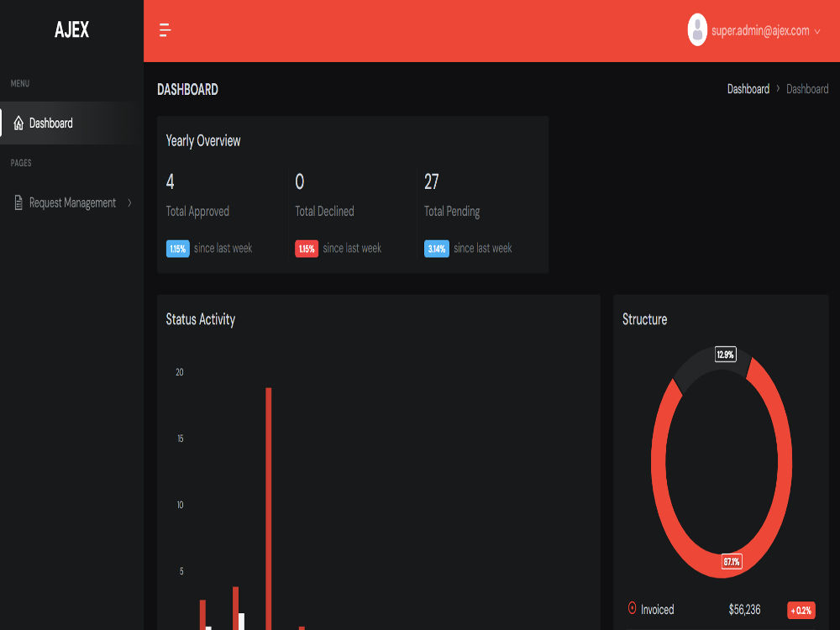Click the $56,236 invoiced amount
The image size is (840, 630).
[744, 609]
